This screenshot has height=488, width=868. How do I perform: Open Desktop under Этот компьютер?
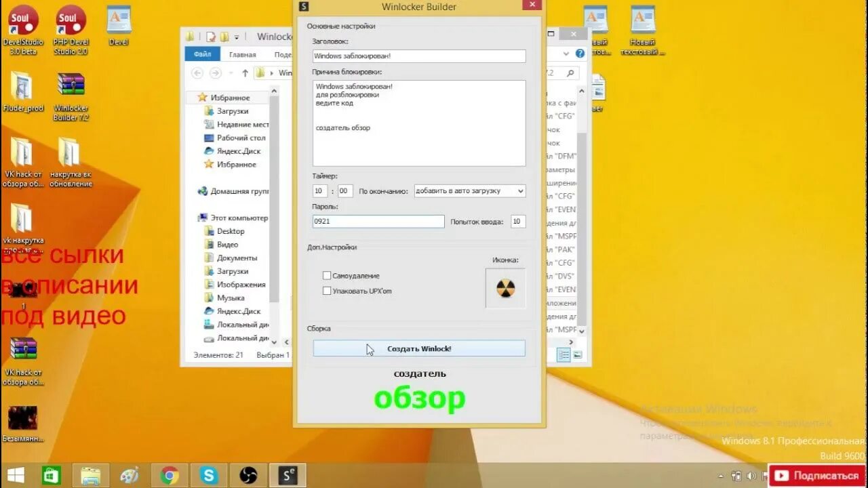pos(224,231)
